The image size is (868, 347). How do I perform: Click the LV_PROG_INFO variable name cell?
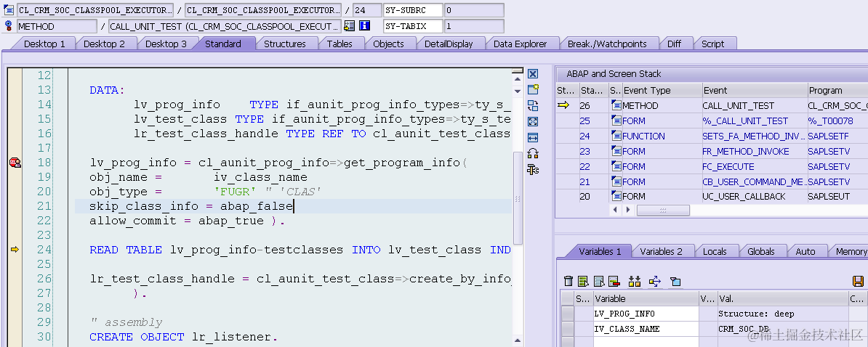[646, 314]
